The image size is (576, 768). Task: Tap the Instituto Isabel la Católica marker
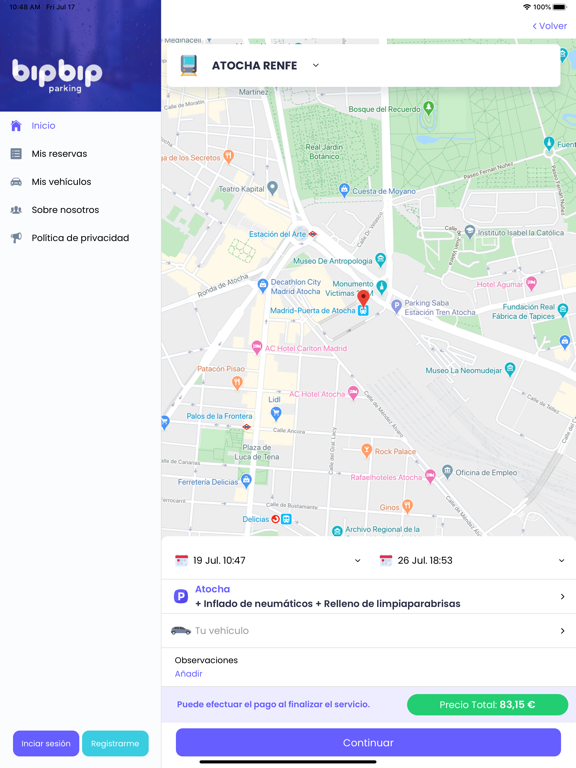[470, 231]
